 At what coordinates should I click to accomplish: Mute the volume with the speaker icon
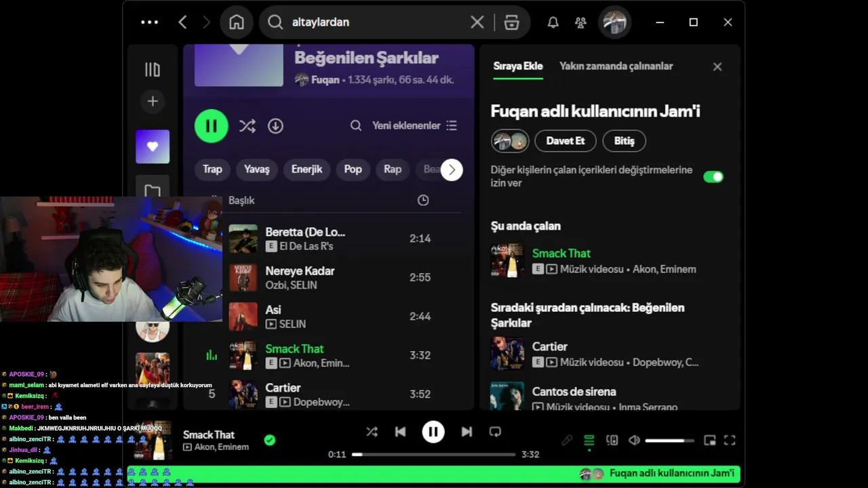634,441
